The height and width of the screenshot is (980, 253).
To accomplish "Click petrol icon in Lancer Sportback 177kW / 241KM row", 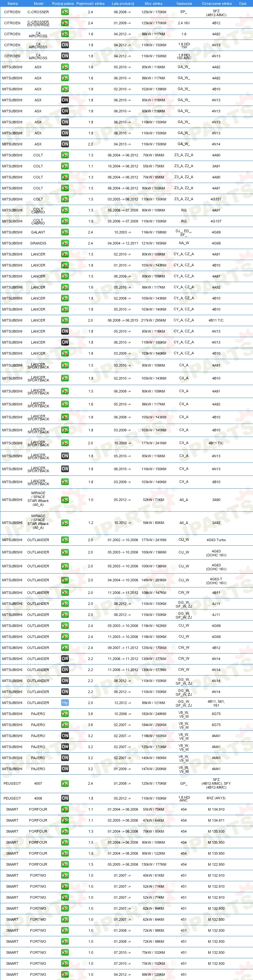I will tap(65, 443).
